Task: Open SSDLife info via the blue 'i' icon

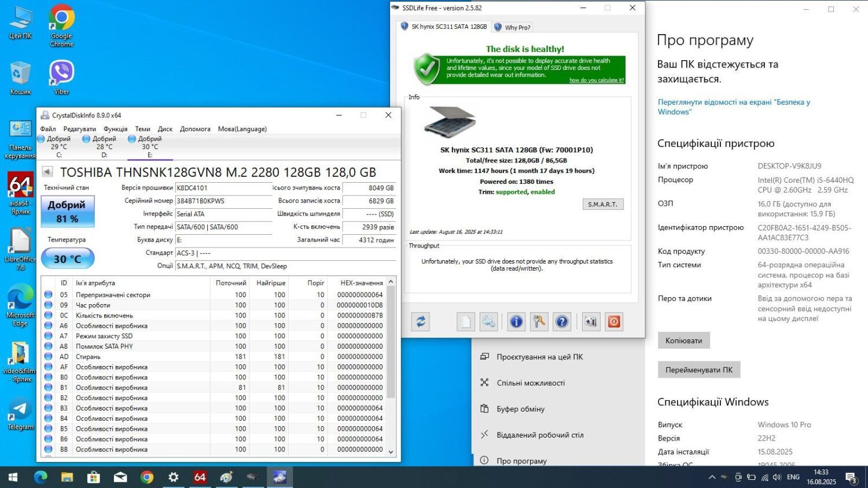Action: coord(516,321)
